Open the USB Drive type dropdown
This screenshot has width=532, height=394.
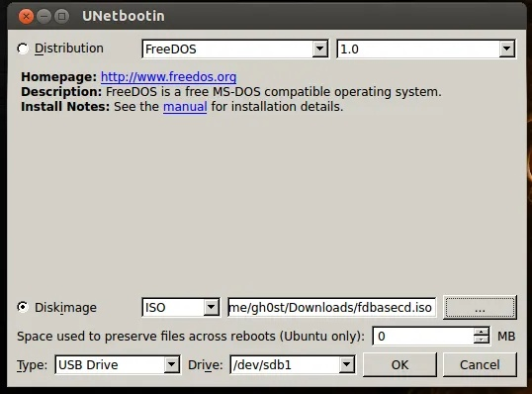118,364
